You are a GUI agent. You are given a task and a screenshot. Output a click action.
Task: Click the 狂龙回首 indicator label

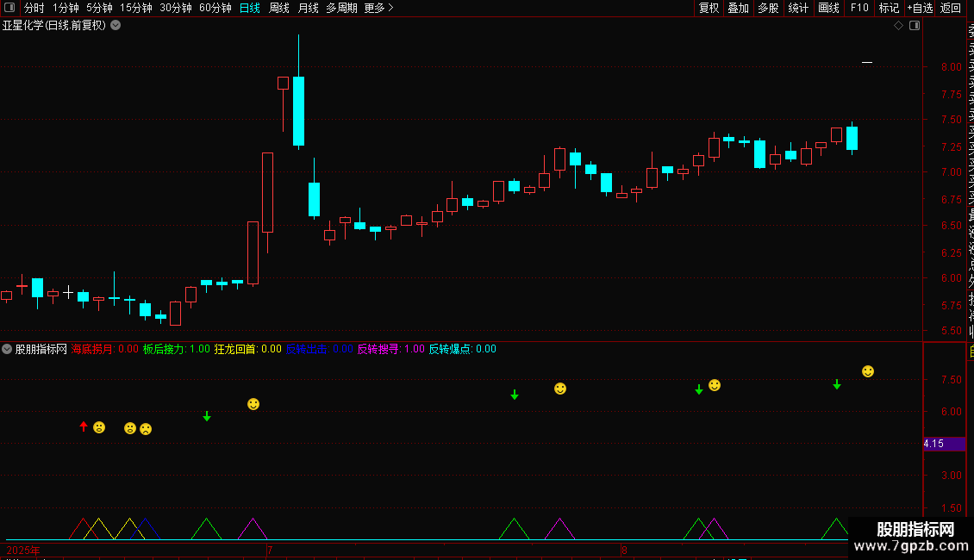coord(248,349)
